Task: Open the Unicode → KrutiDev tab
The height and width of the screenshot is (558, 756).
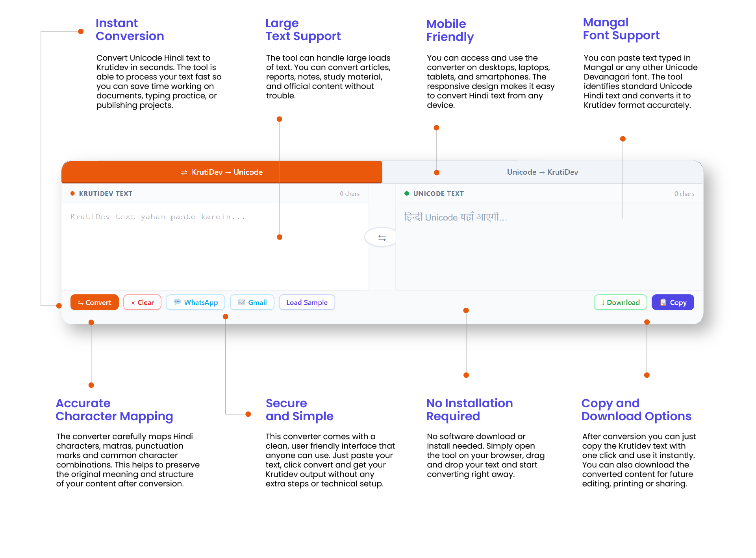Action: tap(543, 172)
